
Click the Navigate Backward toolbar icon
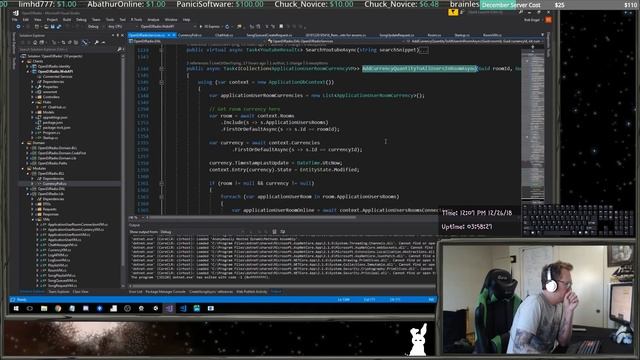coord(18,27)
